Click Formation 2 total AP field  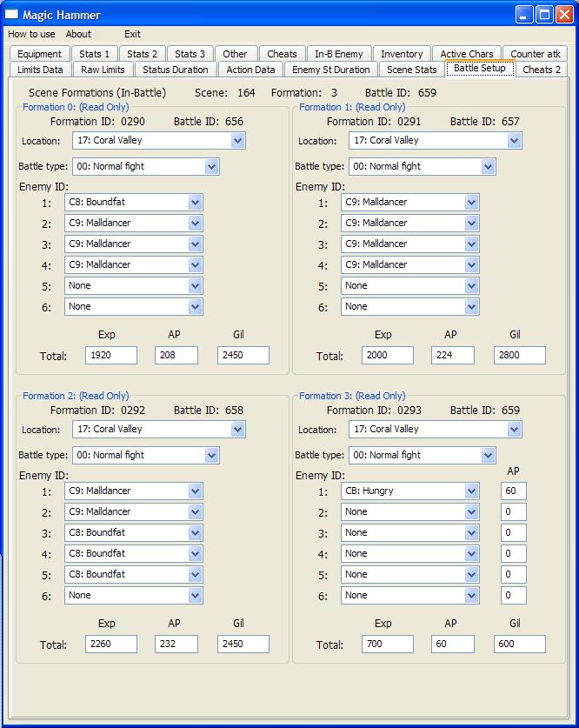[176, 645]
